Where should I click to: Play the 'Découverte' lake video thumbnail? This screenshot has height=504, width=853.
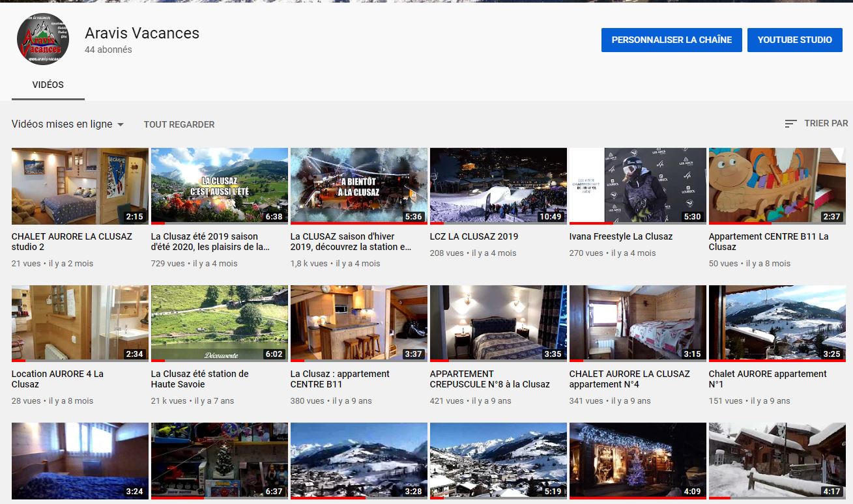219,323
